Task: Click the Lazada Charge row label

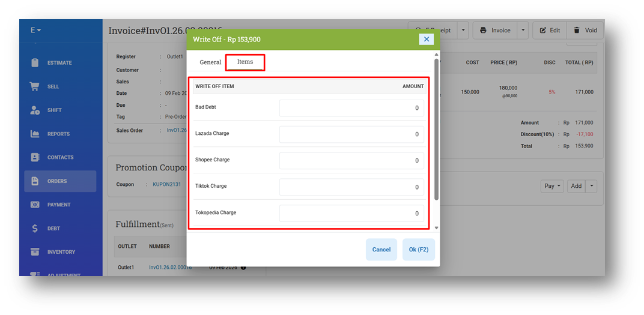Action: (212, 133)
